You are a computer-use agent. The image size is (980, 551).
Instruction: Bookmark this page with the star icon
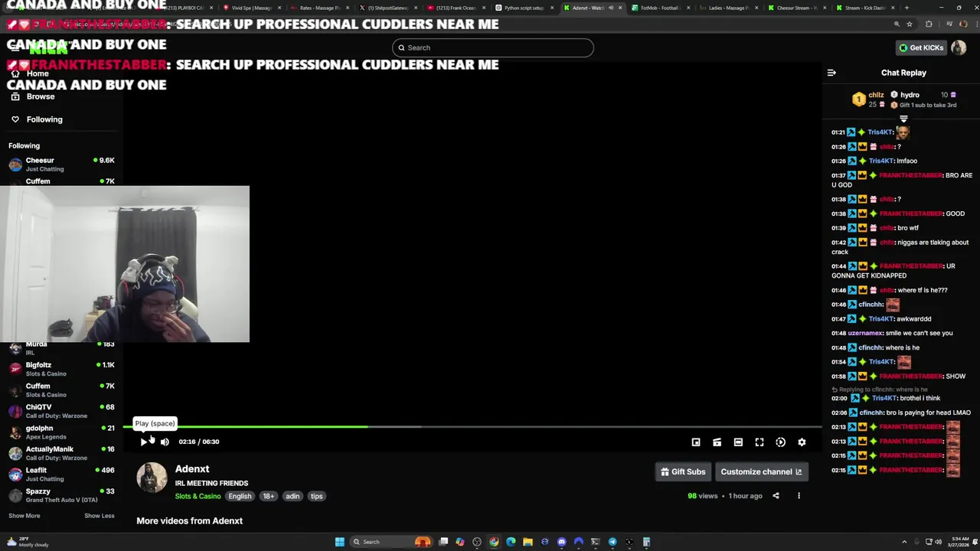(x=910, y=24)
